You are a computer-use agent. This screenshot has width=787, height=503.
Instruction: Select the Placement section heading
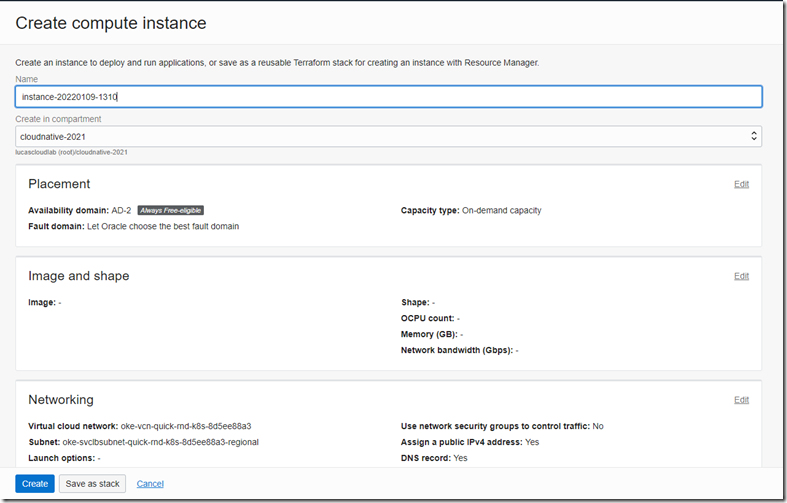[x=59, y=184]
